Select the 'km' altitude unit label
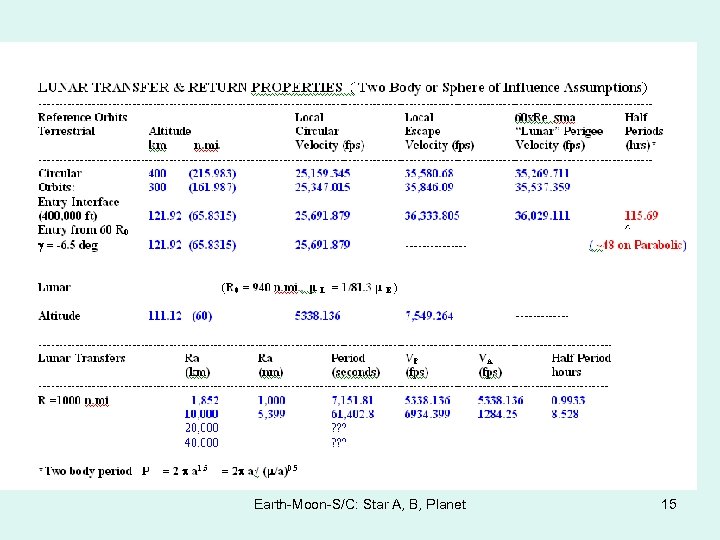This screenshot has height=540, width=720. coord(158,146)
